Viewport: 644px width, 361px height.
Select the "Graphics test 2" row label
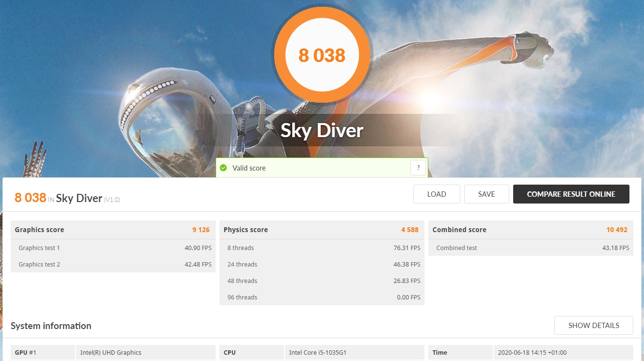39,265
